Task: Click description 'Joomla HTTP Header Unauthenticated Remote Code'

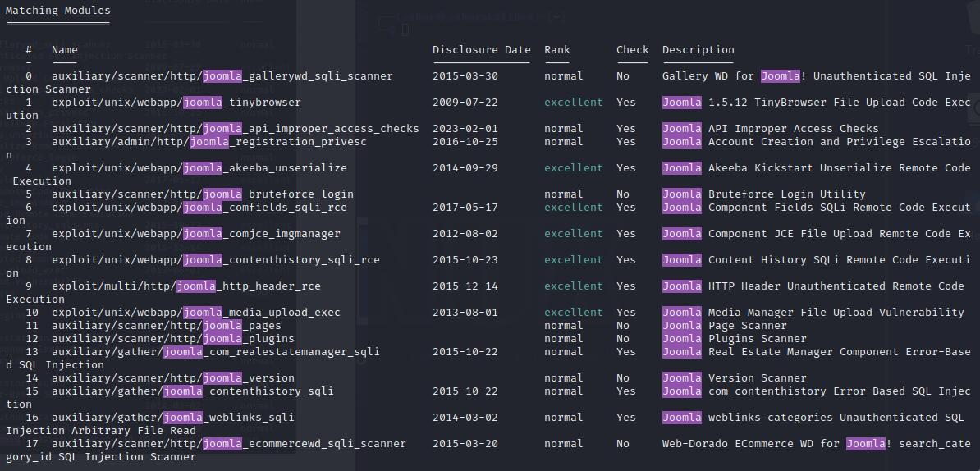Action: (x=813, y=286)
